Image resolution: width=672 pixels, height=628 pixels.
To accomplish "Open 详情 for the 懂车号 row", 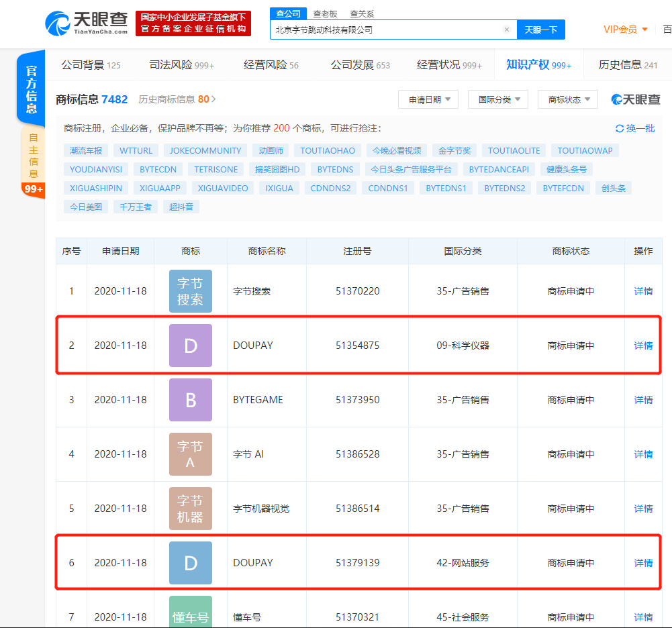I will pyautogui.click(x=643, y=617).
